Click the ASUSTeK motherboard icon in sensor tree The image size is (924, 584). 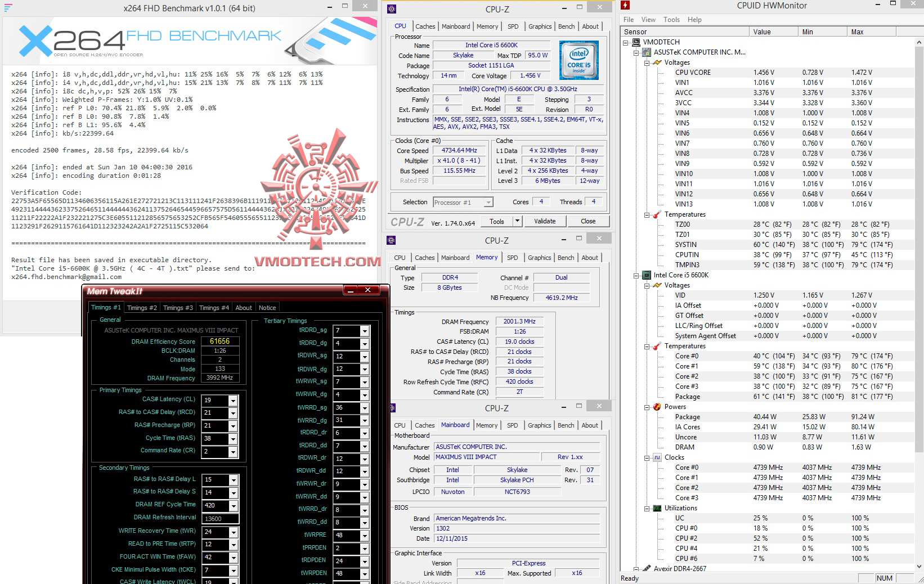tap(646, 52)
